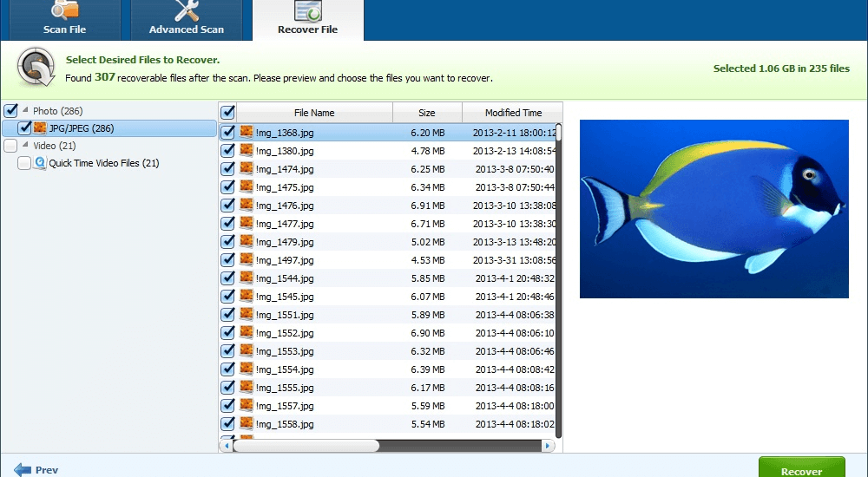The height and width of the screenshot is (477, 868).
Task: Click the horizontal scrollbar thumb
Action: 306,446
